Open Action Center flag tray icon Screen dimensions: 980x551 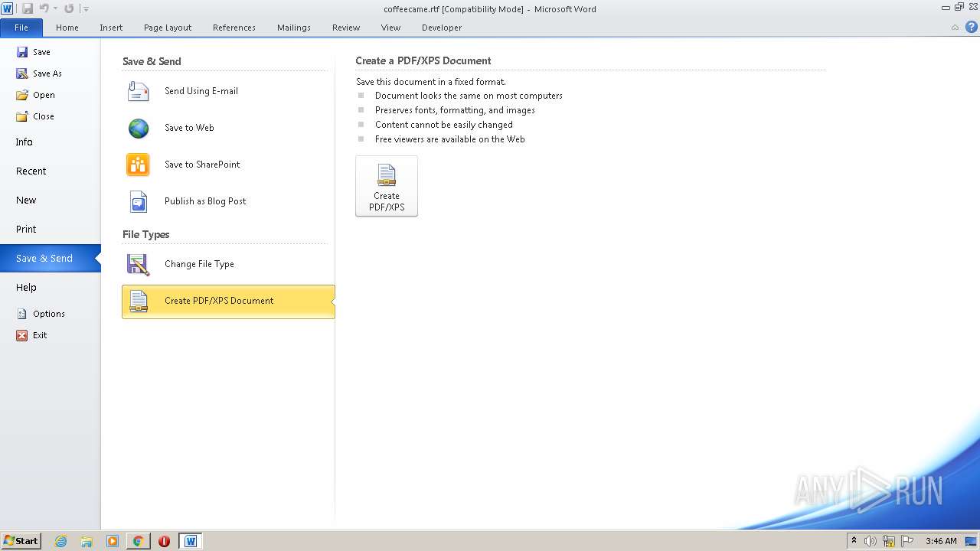[907, 541]
